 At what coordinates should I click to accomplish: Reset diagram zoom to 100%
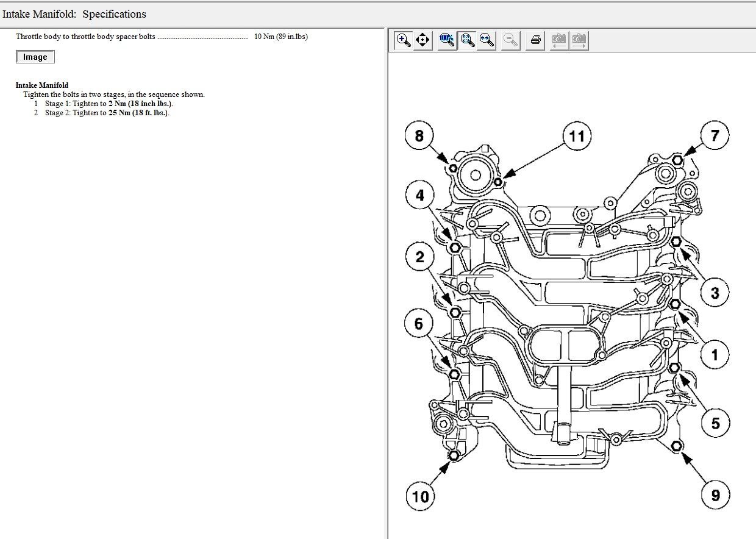click(x=447, y=40)
